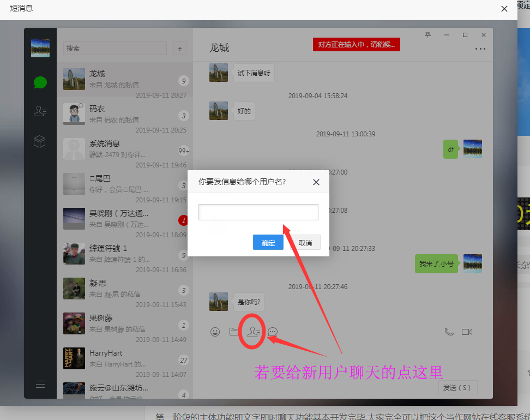Image resolution: width=530 pixels, height=420 pixels.
Task: Click the green chat messages sidebar icon
Action: pyautogui.click(x=40, y=82)
